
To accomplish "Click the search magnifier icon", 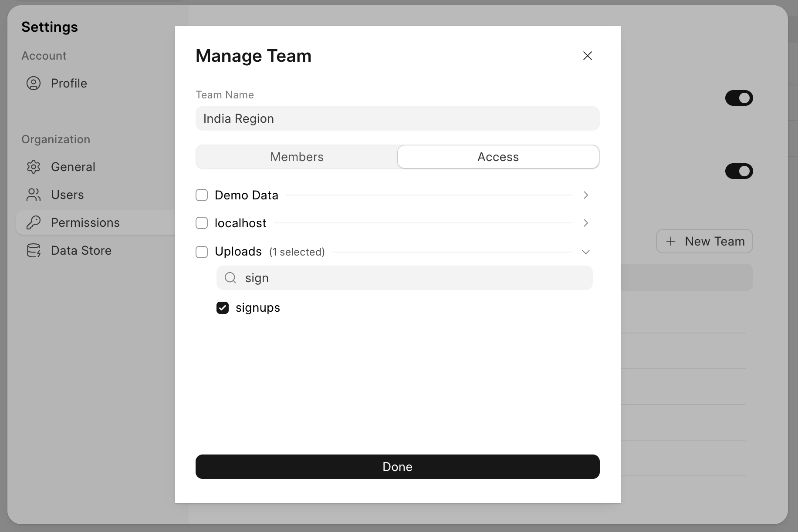I will click(x=230, y=278).
